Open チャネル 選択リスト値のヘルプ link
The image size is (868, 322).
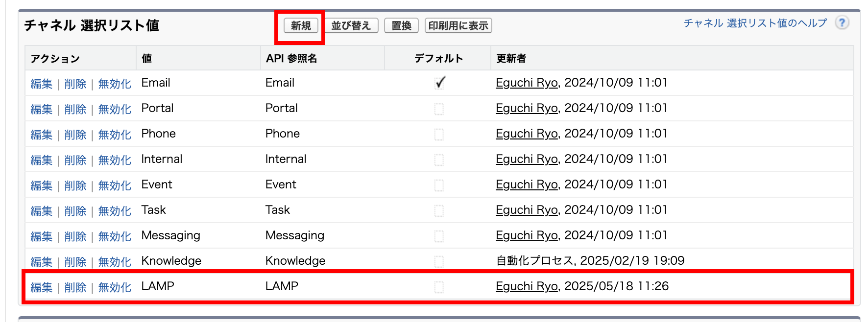click(755, 23)
